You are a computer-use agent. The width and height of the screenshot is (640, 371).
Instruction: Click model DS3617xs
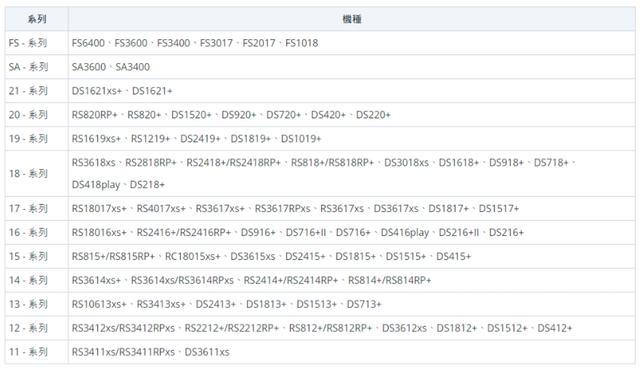(396, 209)
